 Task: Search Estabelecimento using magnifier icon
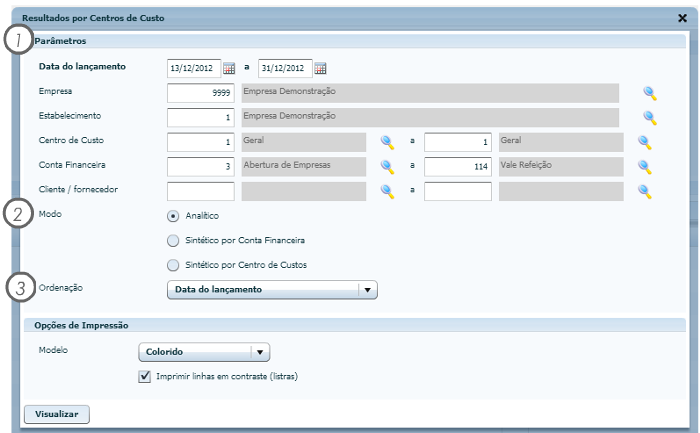650,118
